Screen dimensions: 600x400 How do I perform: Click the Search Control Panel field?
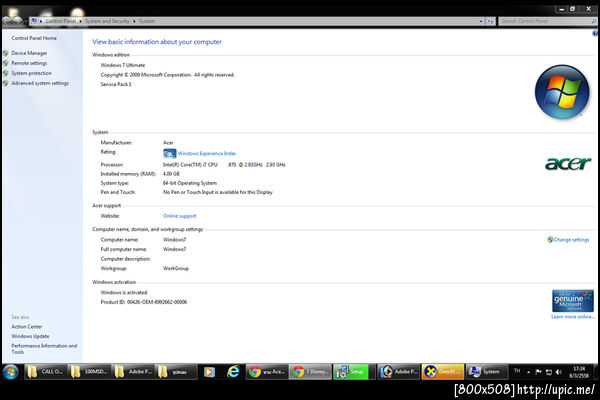[545, 21]
